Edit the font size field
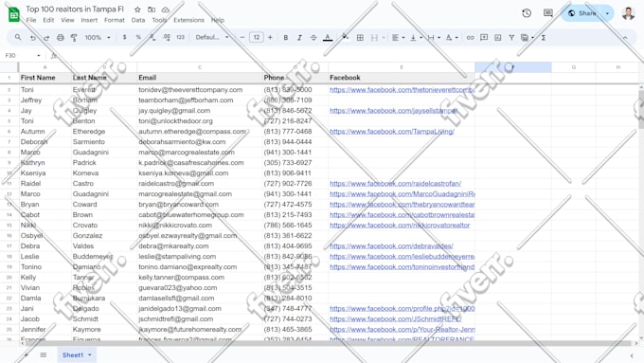This screenshot has width=644, height=363. [257, 37]
